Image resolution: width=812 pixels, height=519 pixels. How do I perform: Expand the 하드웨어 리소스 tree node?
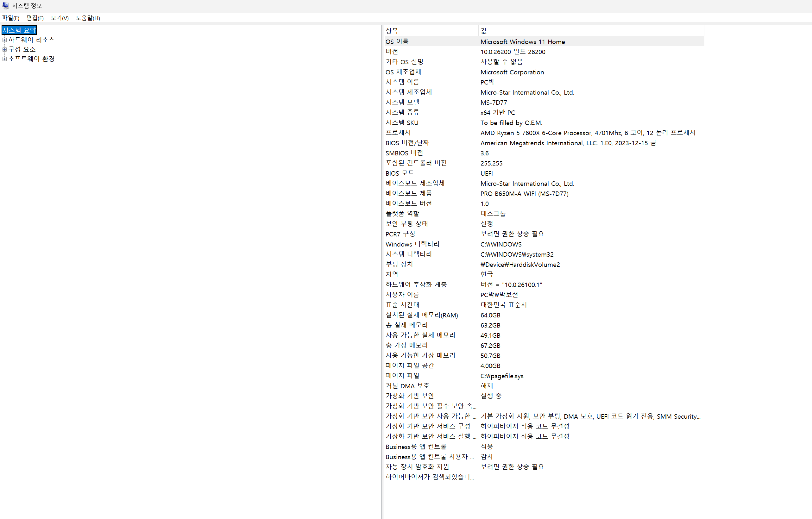4,40
